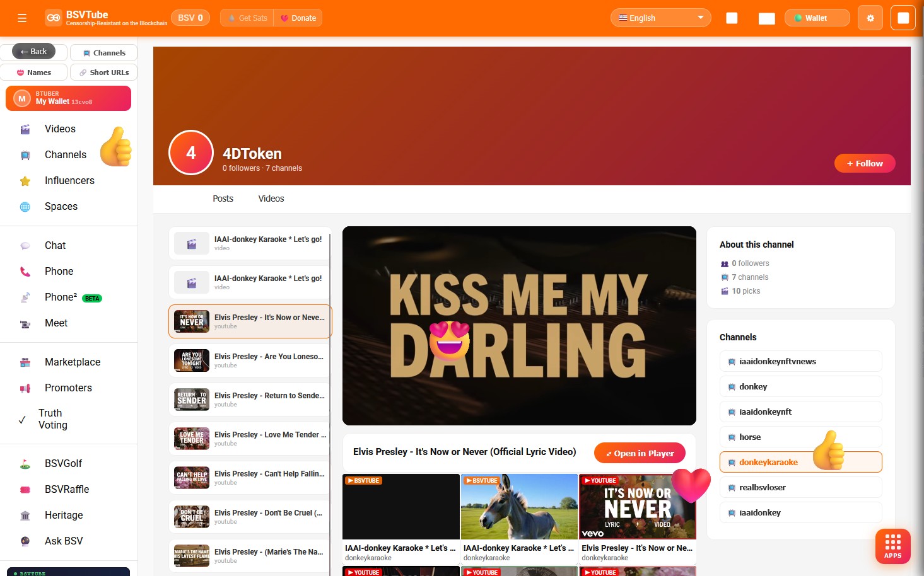924x576 pixels.
Task: Click the BSV 0 balance pill
Action: pos(190,18)
